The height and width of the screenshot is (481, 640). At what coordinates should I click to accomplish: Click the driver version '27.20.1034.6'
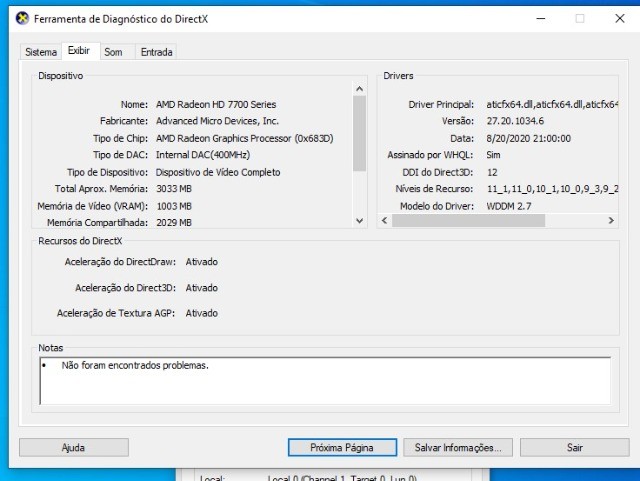[515, 121]
